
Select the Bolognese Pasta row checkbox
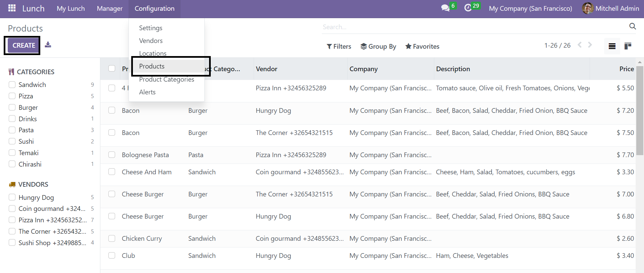(112, 155)
